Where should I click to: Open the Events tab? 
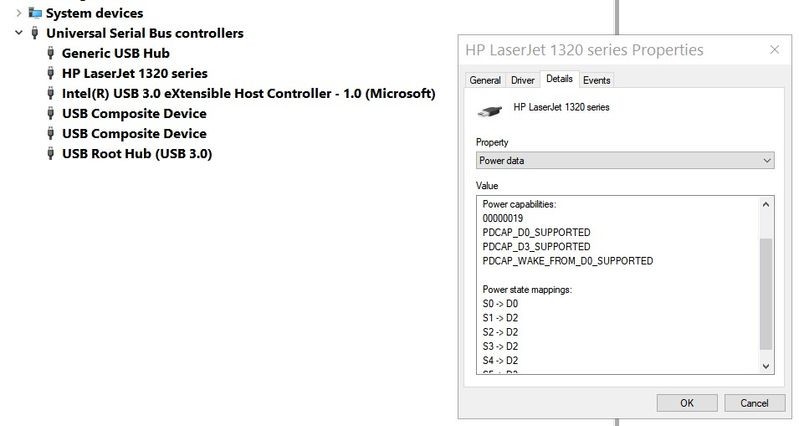tap(596, 80)
